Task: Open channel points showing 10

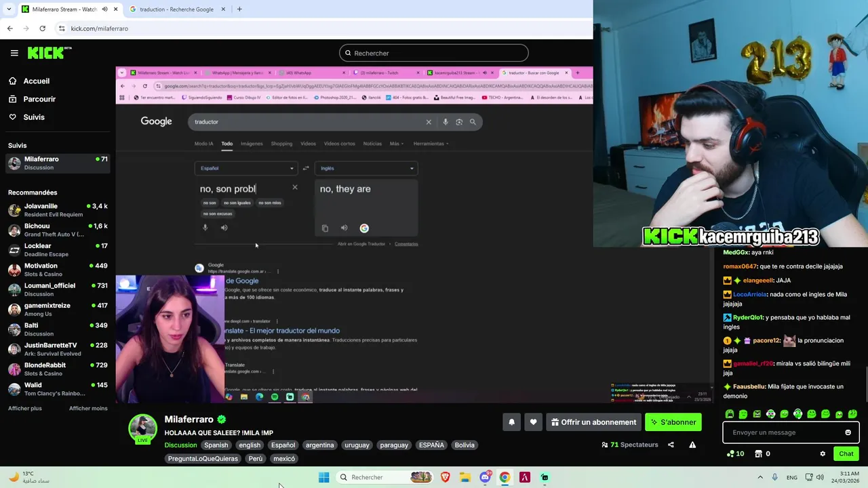Action: tap(735, 453)
